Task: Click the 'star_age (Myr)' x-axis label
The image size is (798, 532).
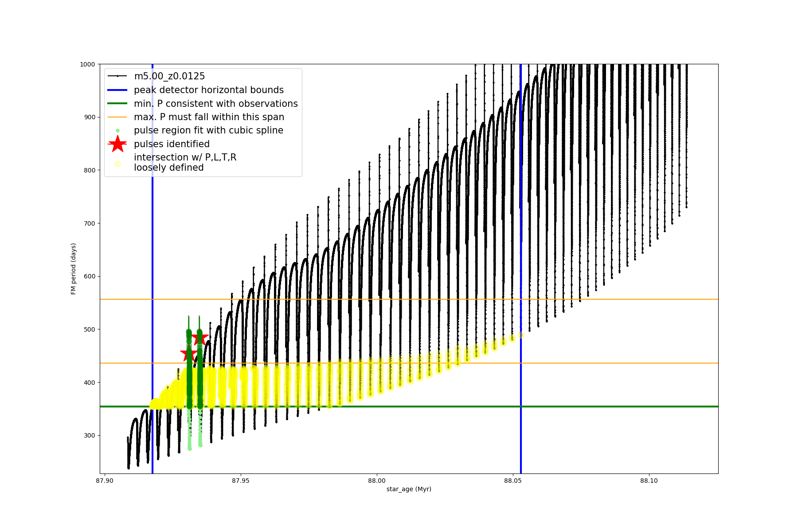Action: click(409, 489)
